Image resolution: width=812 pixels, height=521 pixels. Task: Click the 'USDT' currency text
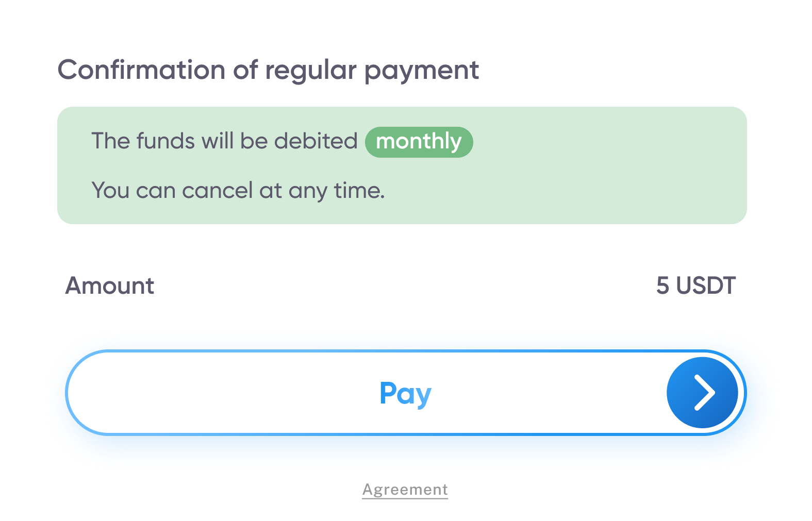pyautogui.click(x=705, y=285)
